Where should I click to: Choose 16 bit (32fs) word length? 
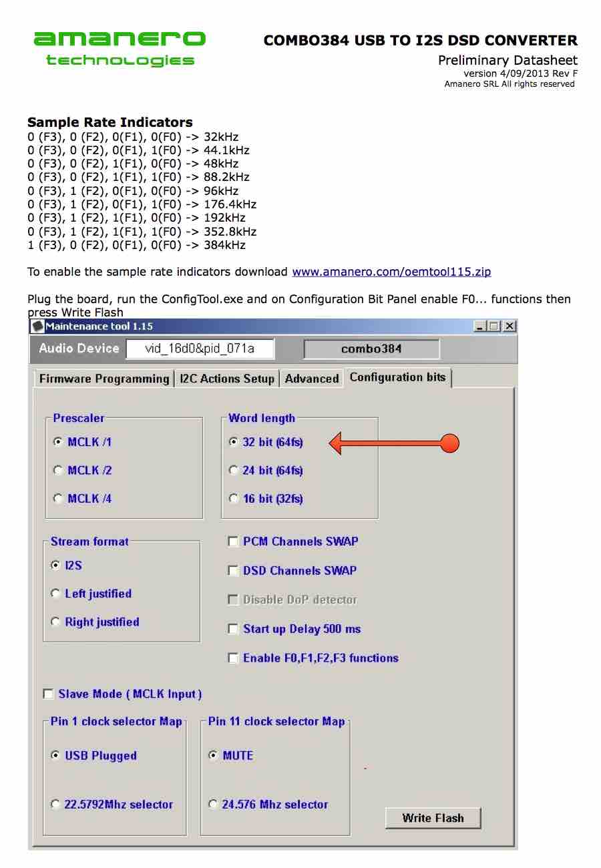pyautogui.click(x=266, y=498)
